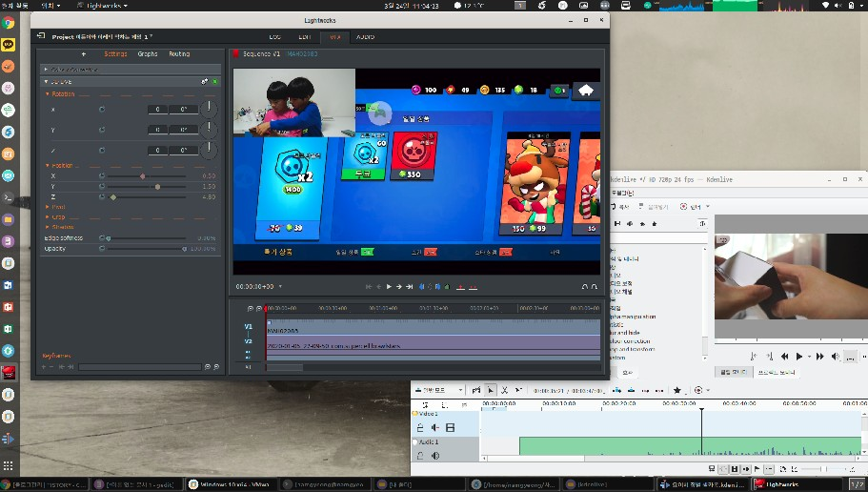Screen dimensions: 868x492
Task: Click the Rotation Y keyframe icon
Action: [102, 130]
